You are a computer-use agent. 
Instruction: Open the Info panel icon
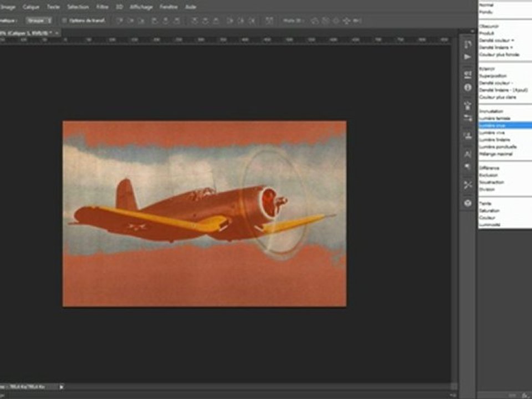pyautogui.click(x=468, y=88)
